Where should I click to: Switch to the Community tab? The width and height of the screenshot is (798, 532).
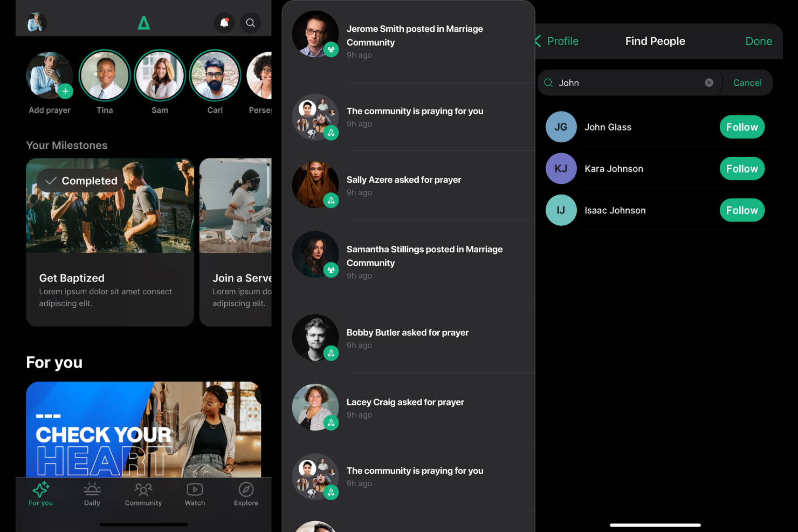tap(143, 494)
